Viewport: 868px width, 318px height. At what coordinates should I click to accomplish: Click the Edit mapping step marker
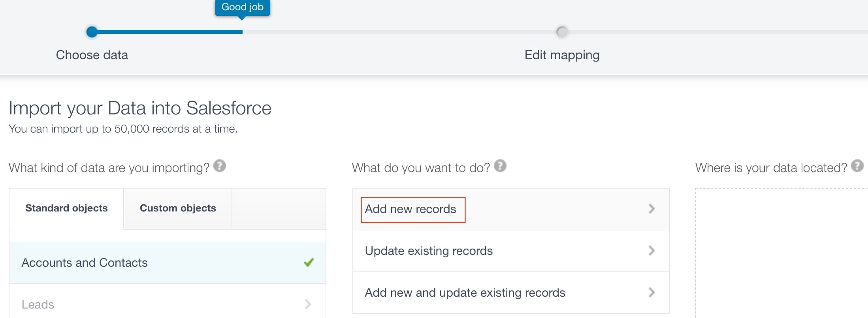[562, 32]
